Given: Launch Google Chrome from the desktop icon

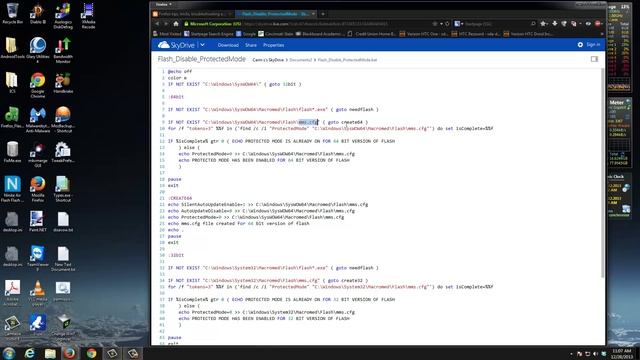Looking at the screenshot, I should 38,85.
